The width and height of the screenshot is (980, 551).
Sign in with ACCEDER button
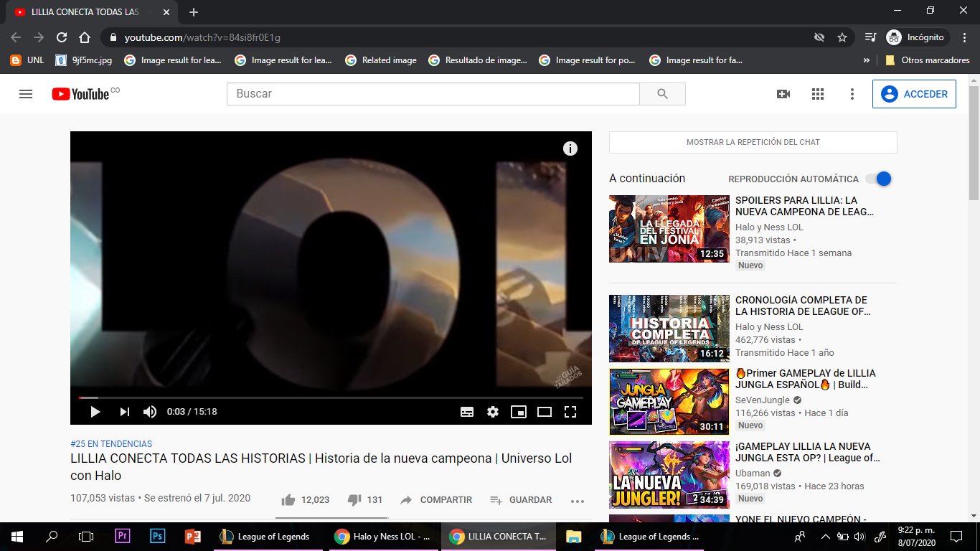(x=914, y=94)
